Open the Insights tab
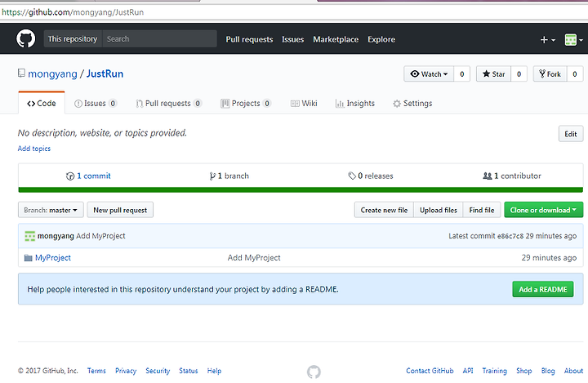 [354, 103]
